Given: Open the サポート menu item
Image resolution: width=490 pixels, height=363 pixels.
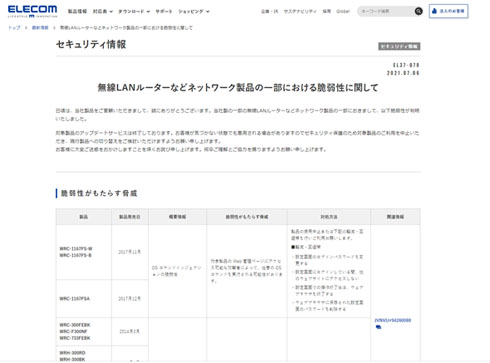Looking at the screenshot, I should 164,11.
